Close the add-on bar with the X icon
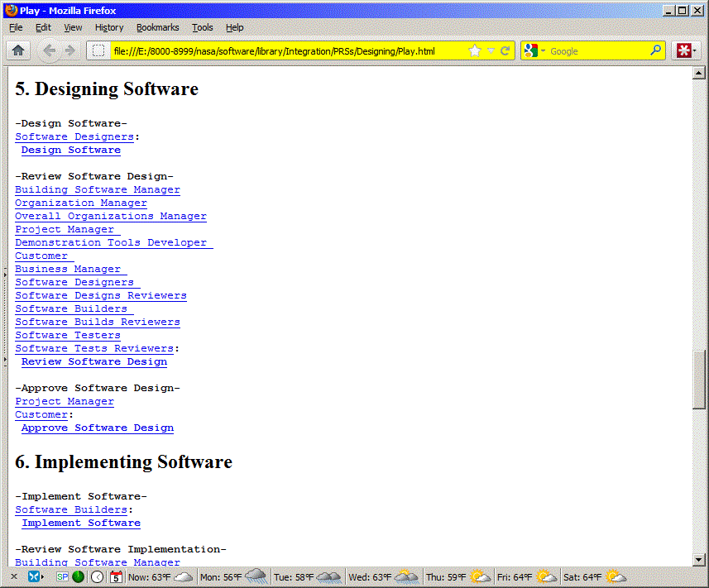The width and height of the screenshot is (709, 588). point(14,576)
